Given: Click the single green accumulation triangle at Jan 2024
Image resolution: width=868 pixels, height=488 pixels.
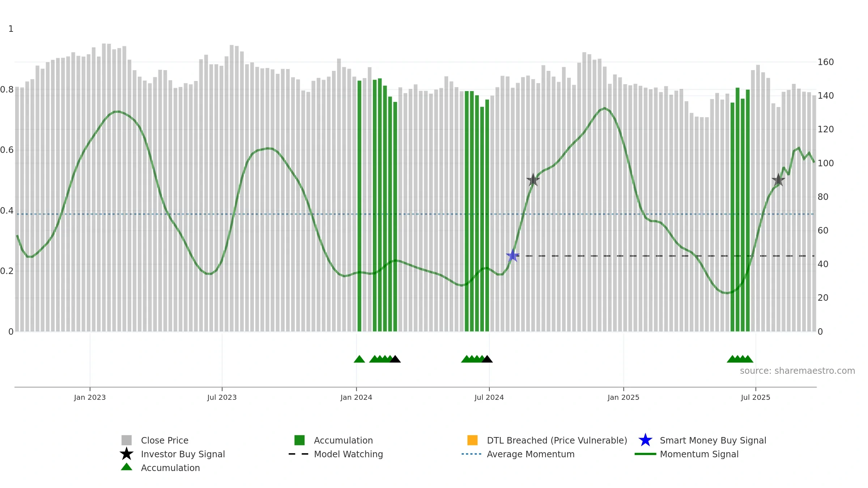Looking at the screenshot, I should pyautogui.click(x=359, y=359).
